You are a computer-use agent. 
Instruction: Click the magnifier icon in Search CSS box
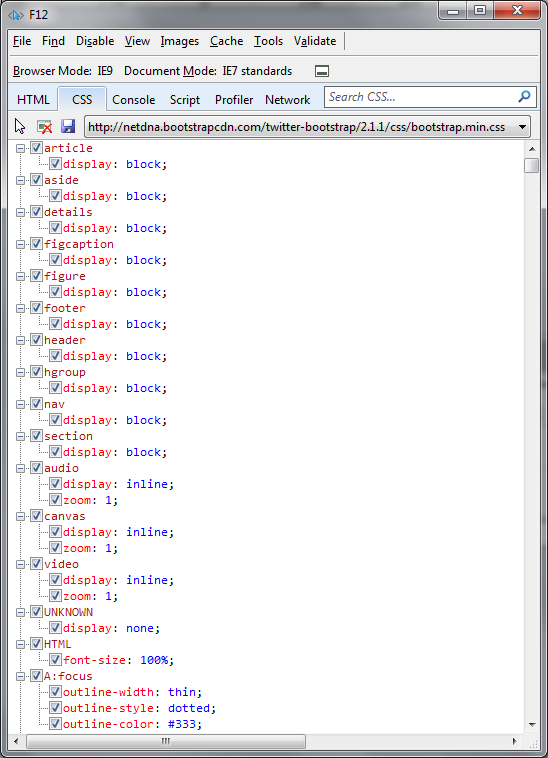[524, 97]
